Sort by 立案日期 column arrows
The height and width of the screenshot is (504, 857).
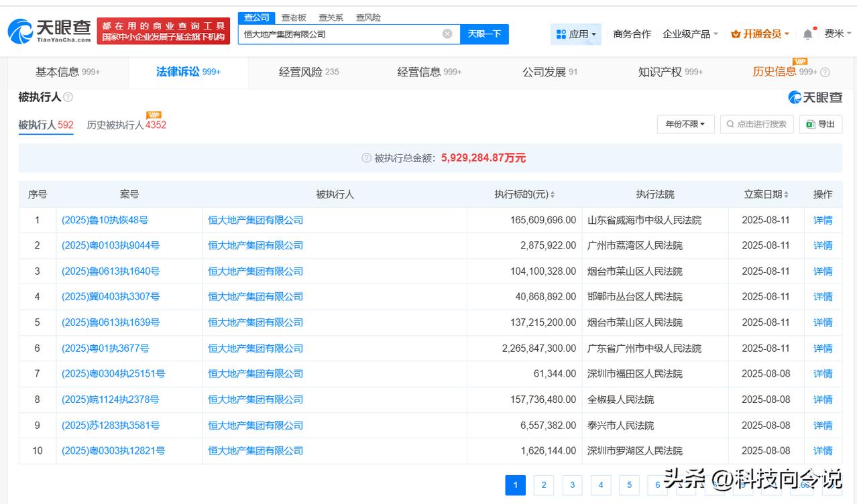coord(785,194)
